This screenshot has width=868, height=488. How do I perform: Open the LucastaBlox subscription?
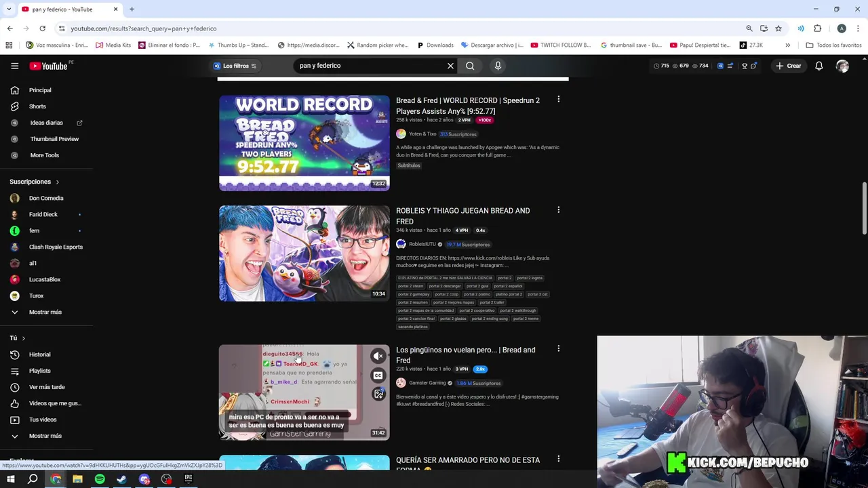45,279
